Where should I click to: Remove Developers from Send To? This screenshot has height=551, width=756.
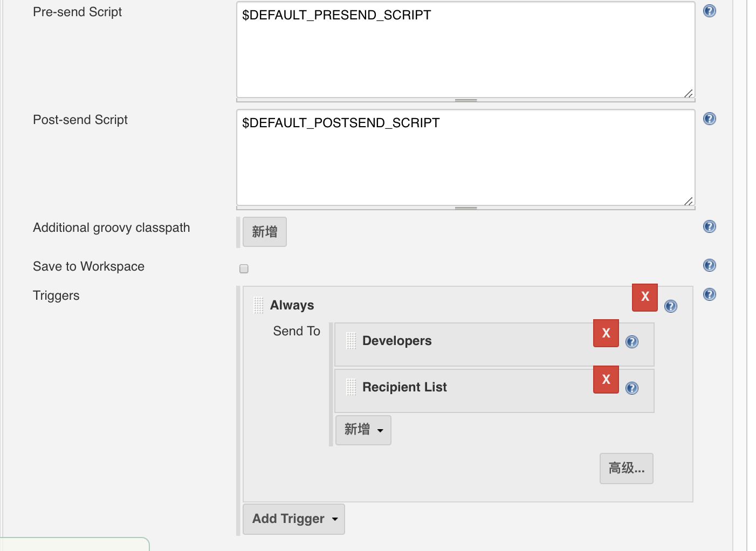pyautogui.click(x=606, y=333)
